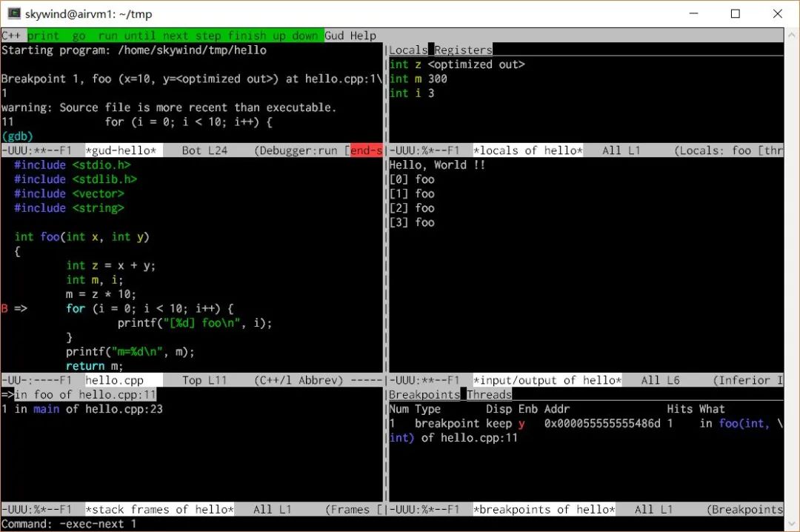Click the main function link in stack frames
Screen dimensions: 800x532
coord(46,409)
